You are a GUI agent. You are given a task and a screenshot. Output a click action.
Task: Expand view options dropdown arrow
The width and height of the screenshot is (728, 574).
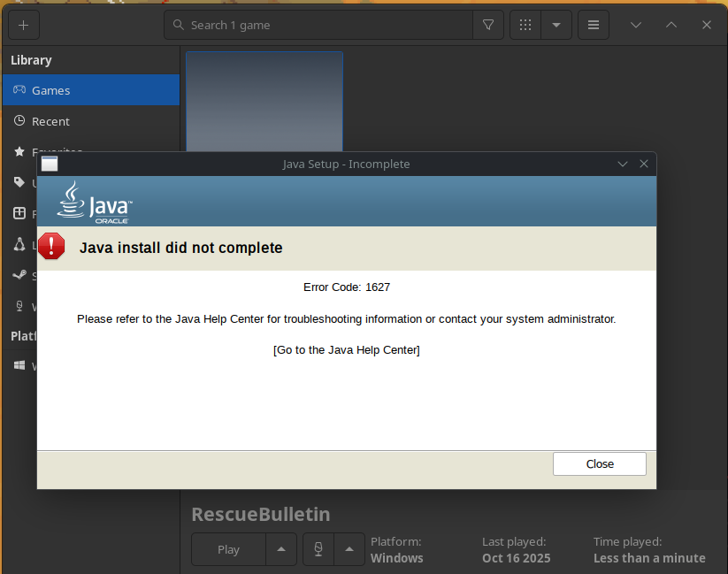point(556,25)
